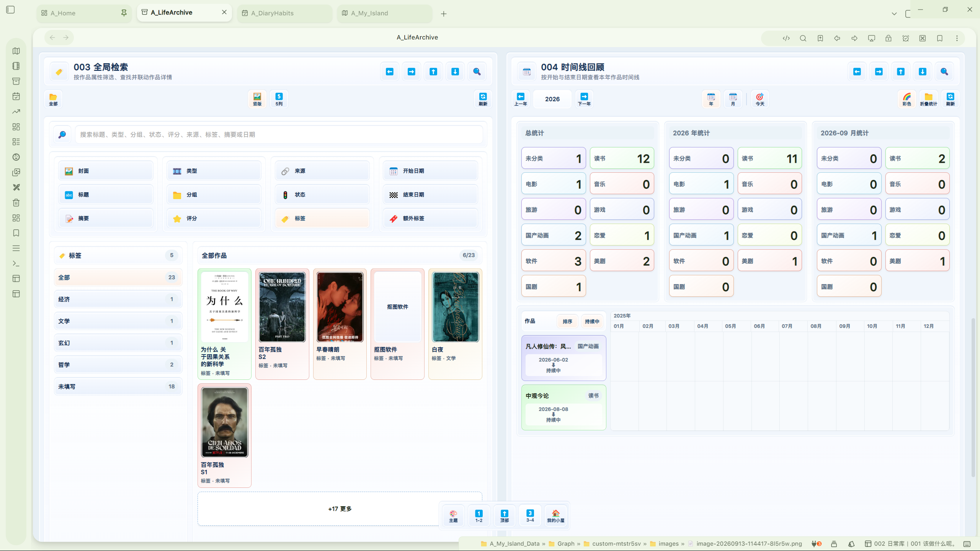The image size is (980, 551).
Task: Refresh the 003 search panel with 刷新
Action: pyautogui.click(x=483, y=99)
